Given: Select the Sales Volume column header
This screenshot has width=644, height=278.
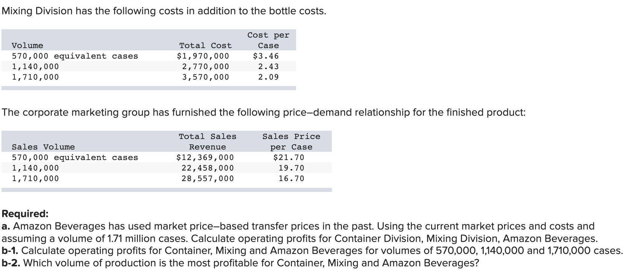Looking at the screenshot, I should (43, 147).
